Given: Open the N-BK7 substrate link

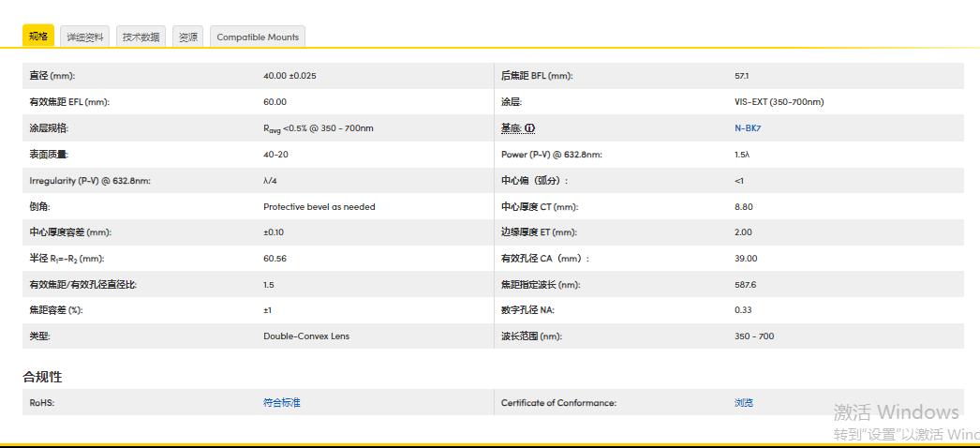Looking at the screenshot, I should [748, 128].
